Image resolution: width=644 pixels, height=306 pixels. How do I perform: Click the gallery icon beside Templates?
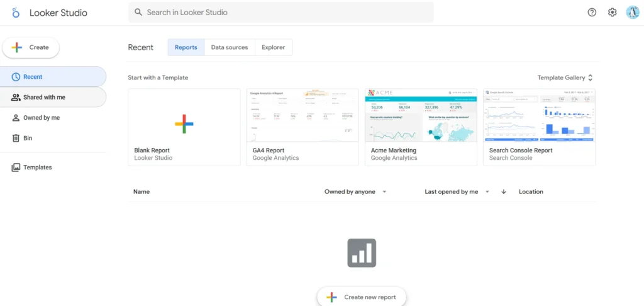point(16,167)
